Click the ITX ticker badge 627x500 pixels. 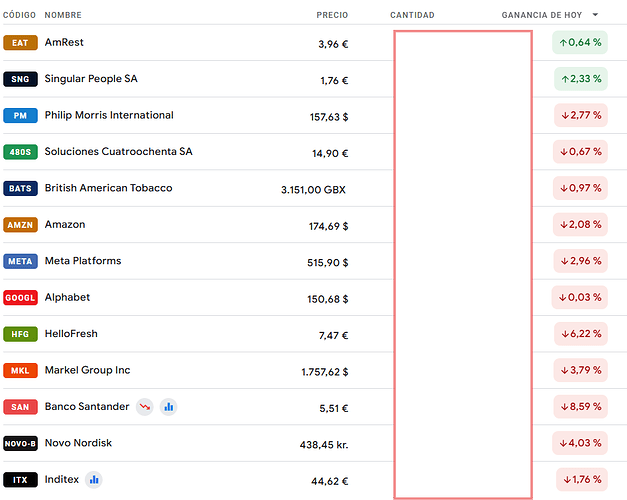point(20,479)
